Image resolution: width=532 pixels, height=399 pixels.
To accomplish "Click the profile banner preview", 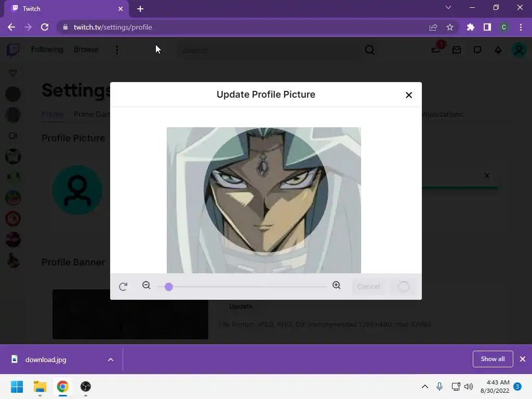I will [130, 314].
